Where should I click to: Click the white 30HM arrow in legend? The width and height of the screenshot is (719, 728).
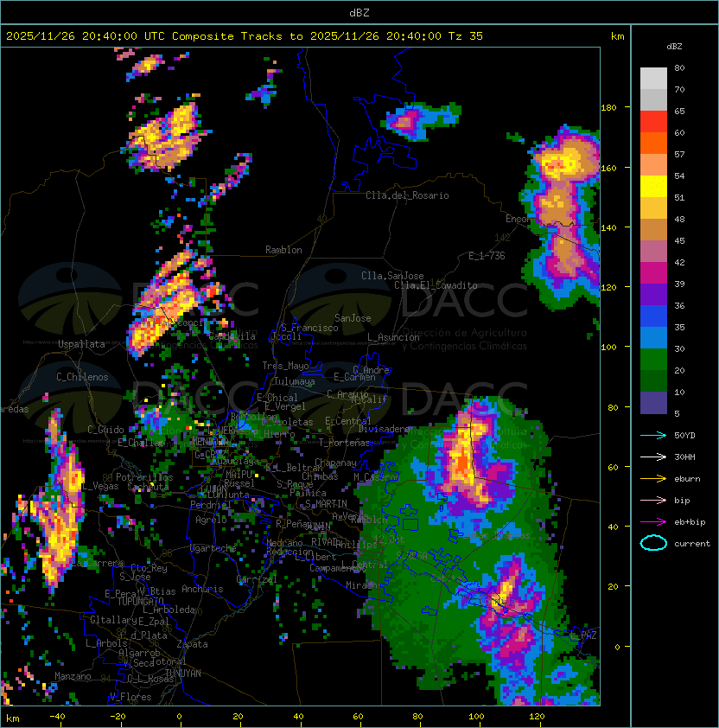coord(653,457)
